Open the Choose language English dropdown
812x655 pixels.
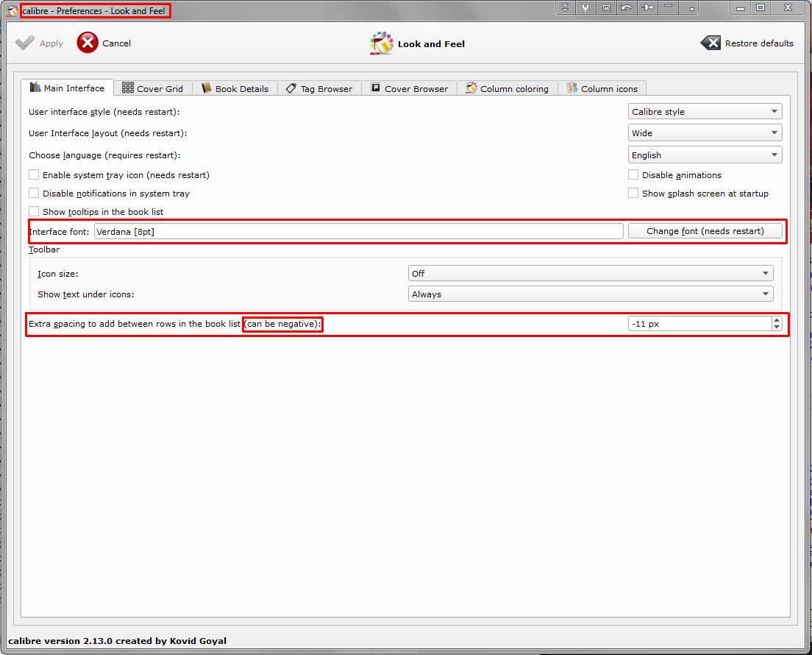[705, 155]
